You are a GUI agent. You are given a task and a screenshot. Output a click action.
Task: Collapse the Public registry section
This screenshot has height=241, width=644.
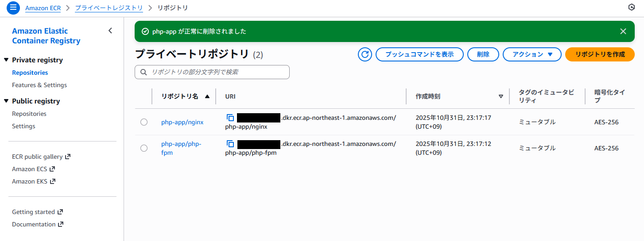(x=6, y=101)
